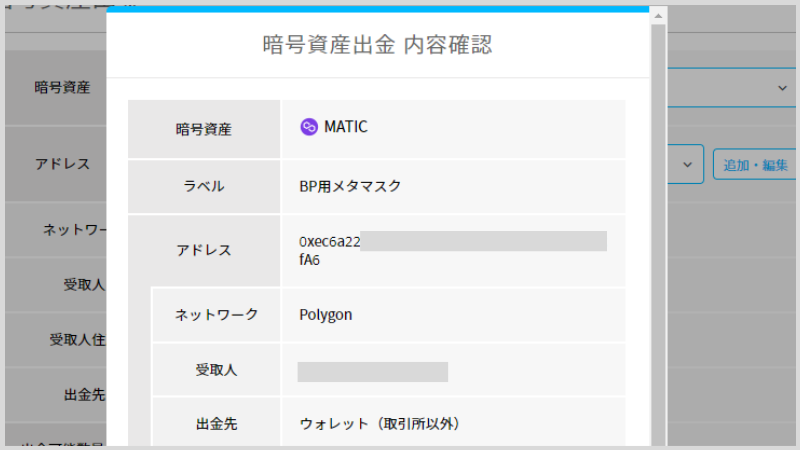This screenshot has width=800, height=450.
Task: Expand the address dropdown chevron next to 追加・編集
Action: 687,165
